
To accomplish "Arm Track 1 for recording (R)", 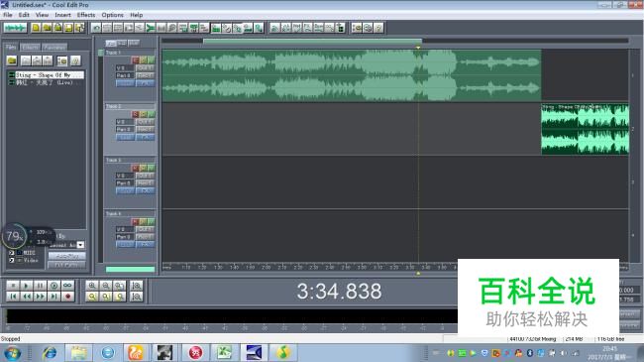I will coord(135,60).
